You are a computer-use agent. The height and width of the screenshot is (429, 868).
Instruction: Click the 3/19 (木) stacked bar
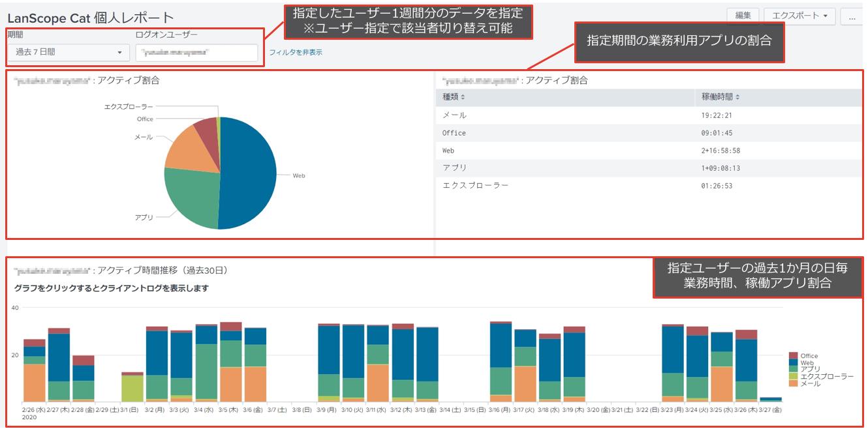tap(574, 364)
